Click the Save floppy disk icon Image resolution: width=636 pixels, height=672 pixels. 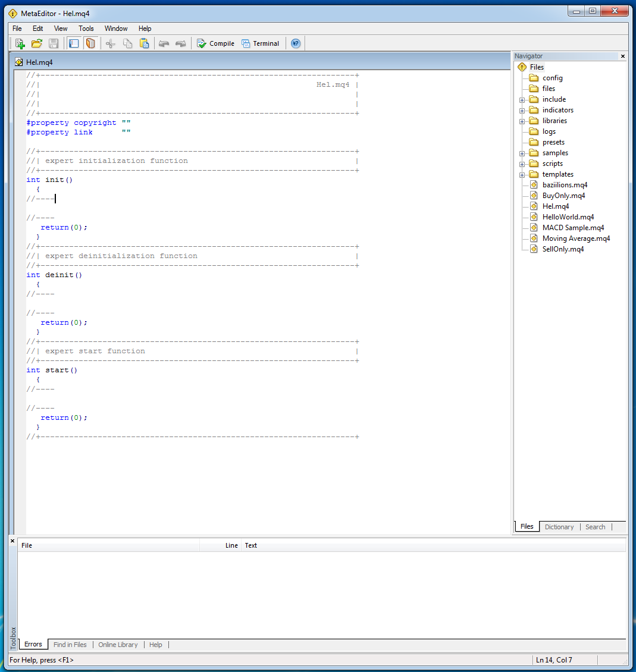point(54,43)
